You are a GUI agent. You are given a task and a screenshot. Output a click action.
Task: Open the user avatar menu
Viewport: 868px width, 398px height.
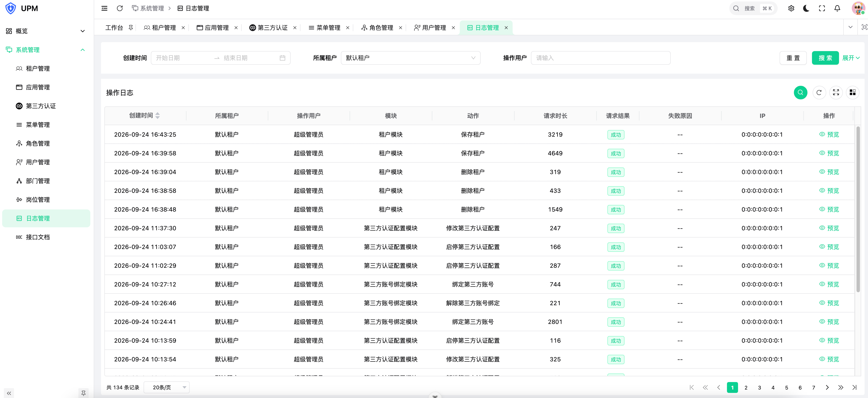point(858,9)
